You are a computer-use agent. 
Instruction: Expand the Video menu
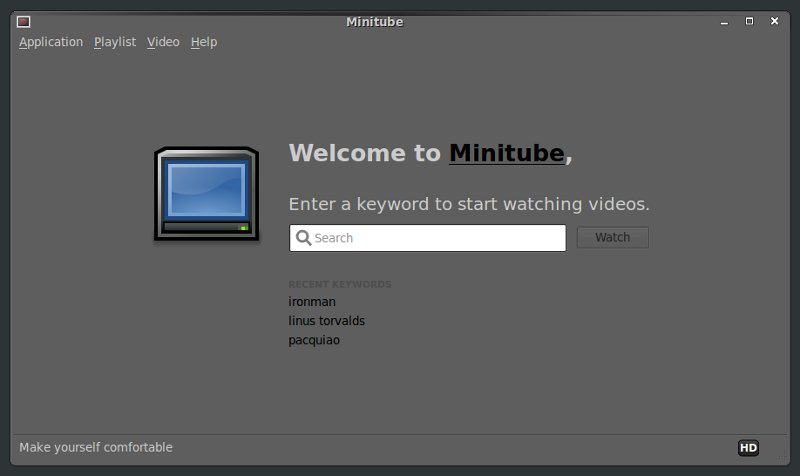(163, 42)
